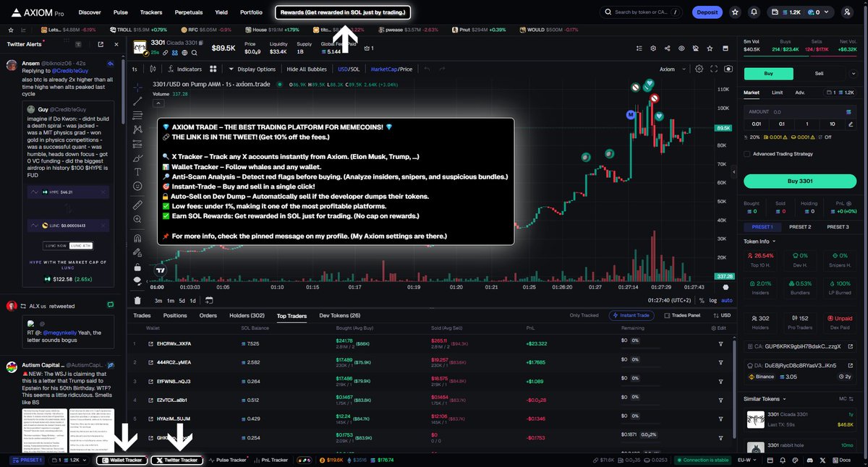Select the magnet mode tool

click(x=137, y=238)
